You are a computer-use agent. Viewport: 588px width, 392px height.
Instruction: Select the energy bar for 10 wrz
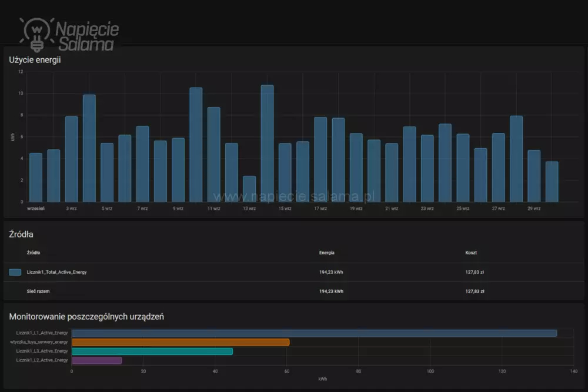[196, 145]
